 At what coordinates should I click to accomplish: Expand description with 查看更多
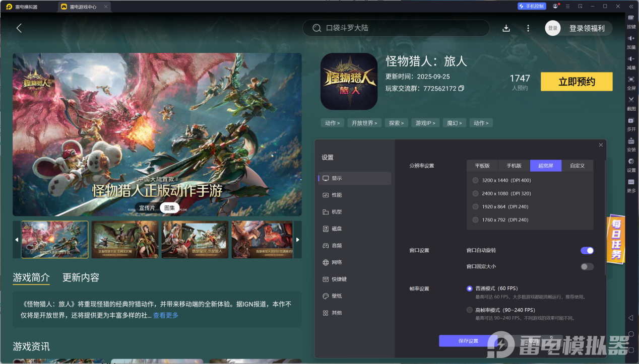pos(166,315)
